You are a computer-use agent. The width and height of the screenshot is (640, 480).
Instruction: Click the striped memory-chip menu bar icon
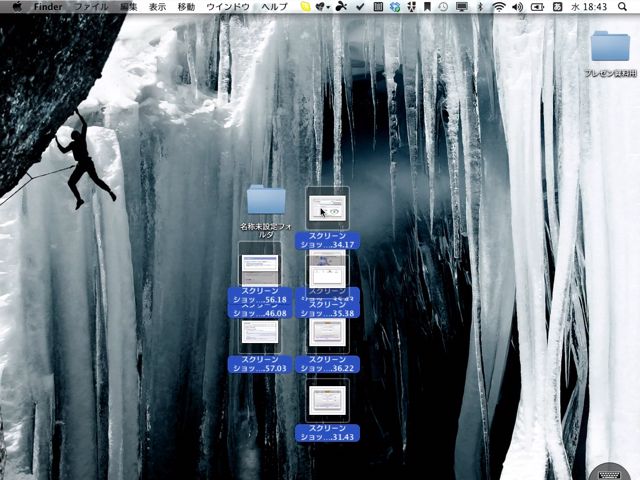(x=378, y=7)
